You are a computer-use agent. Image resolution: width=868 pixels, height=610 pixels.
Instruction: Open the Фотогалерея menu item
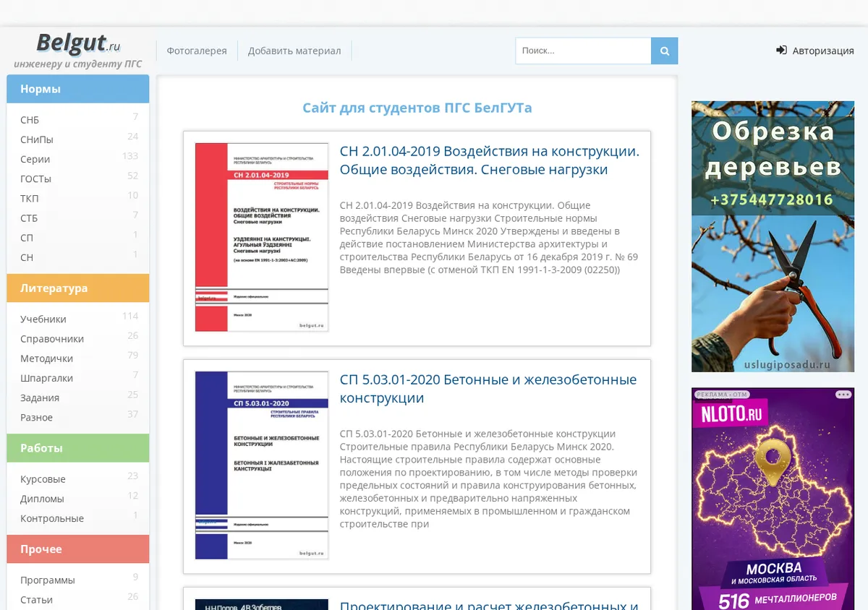click(x=197, y=51)
